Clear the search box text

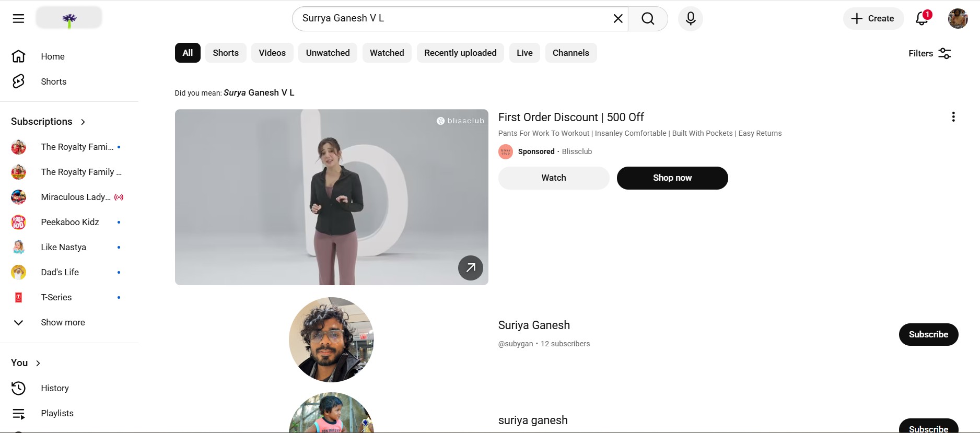[618, 19]
